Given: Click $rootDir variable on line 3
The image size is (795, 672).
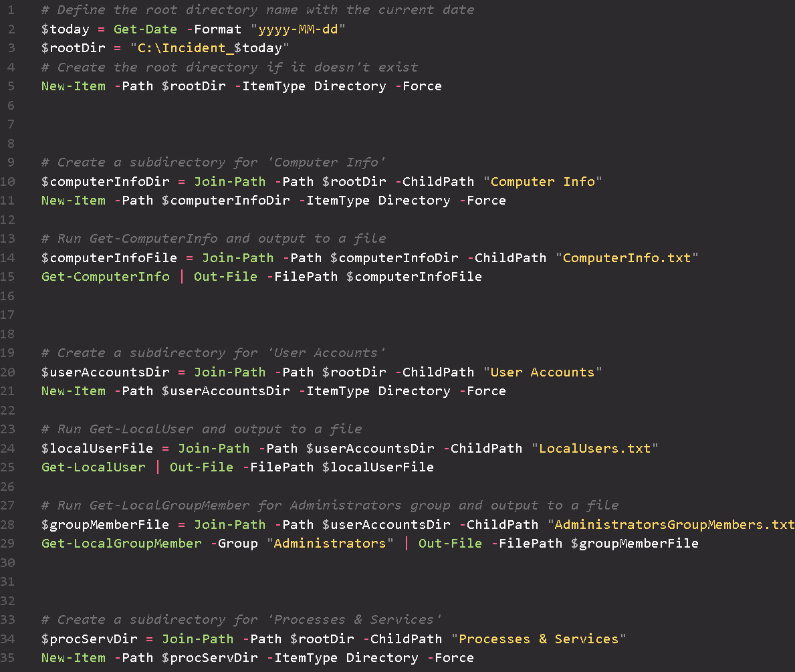Looking at the screenshot, I should (x=74, y=48).
